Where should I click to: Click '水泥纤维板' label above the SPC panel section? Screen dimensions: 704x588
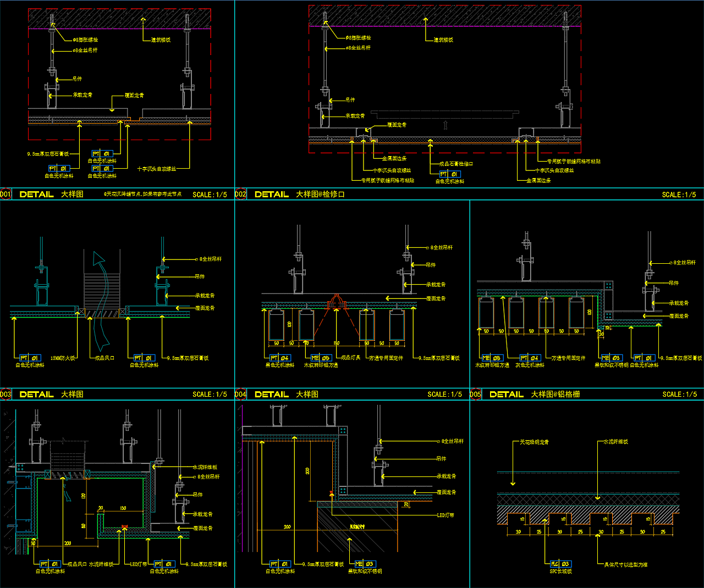click(x=616, y=441)
